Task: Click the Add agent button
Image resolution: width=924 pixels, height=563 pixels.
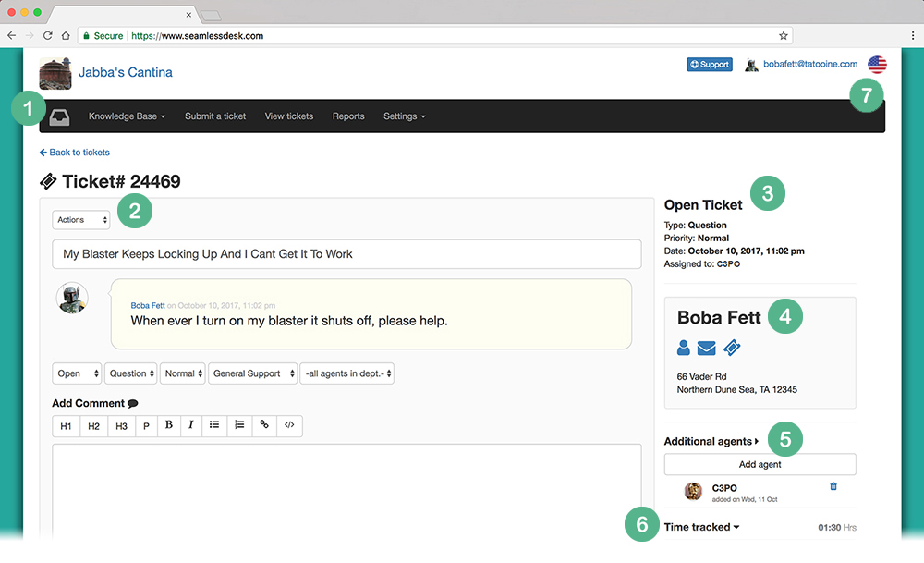Action: (760, 464)
